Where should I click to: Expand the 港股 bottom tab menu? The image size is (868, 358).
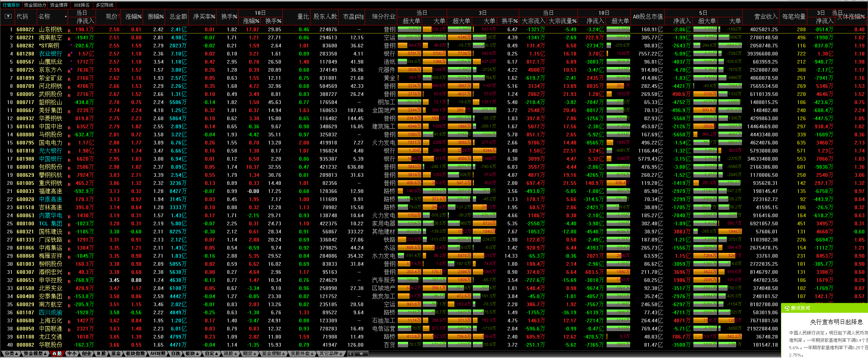(231, 354)
